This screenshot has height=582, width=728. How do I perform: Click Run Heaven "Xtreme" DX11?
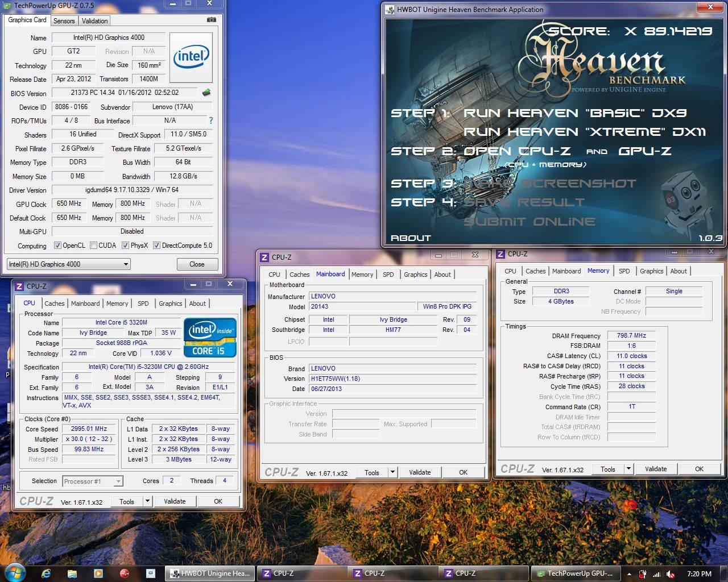pos(585,132)
